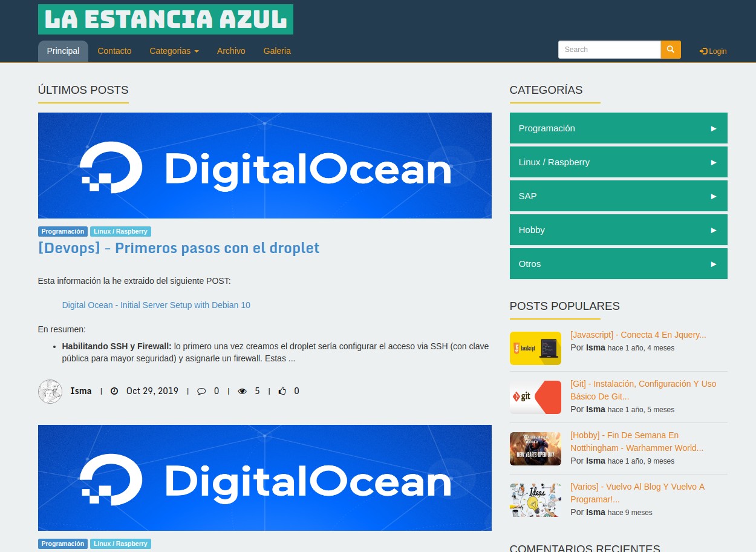Open the Contacto page
This screenshot has height=552, width=756.
coord(114,51)
